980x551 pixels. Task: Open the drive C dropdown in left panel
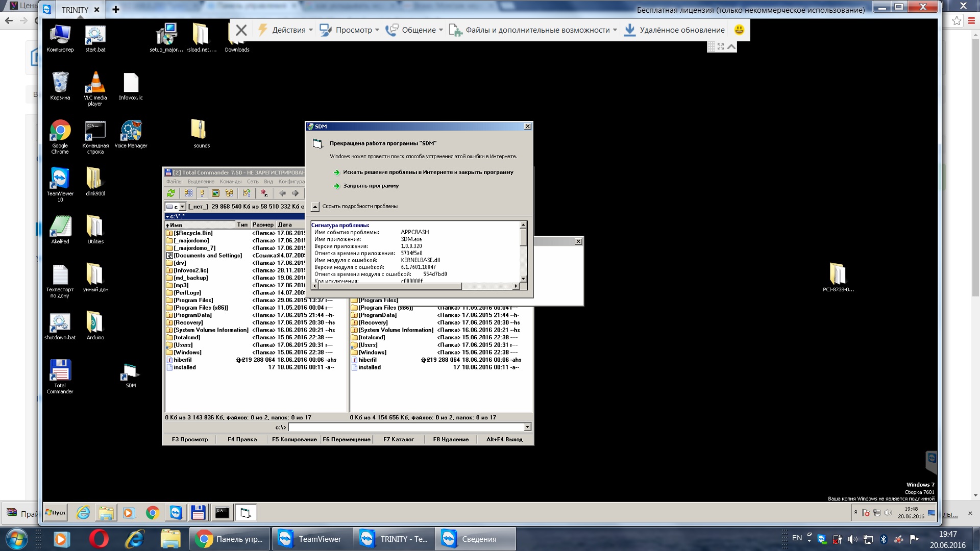(x=182, y=207)
